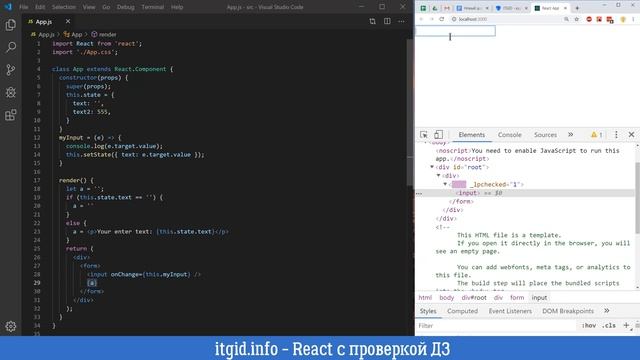Show more DevTools tabs via the chevron
The width and height of the screenshot is (640, 360).
tap(571, 134)
